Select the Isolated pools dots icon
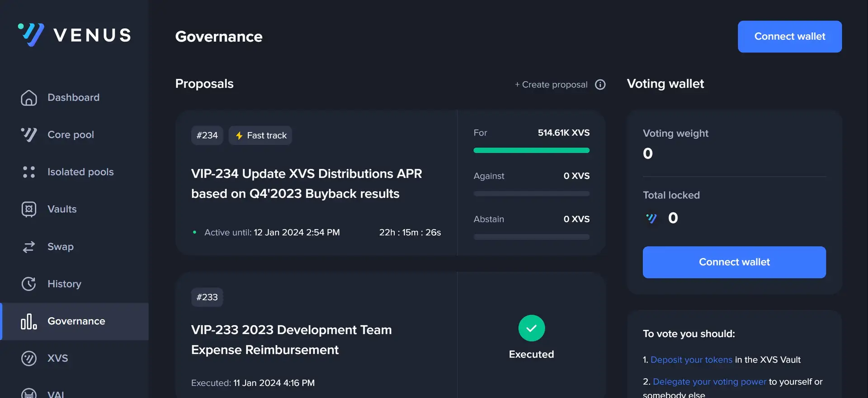 29,172
